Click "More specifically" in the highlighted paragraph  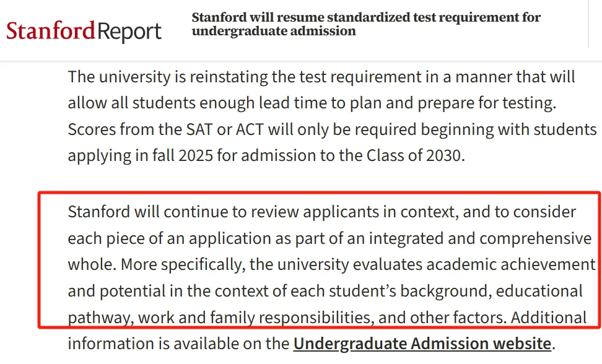pos(183,265)
